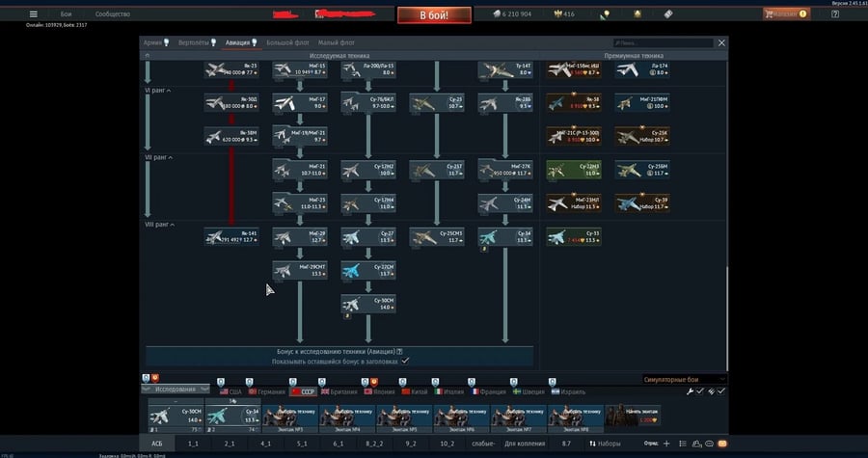Select the Германия nation flag
Screen dimensions: 868x458
(x=266, y=391)
